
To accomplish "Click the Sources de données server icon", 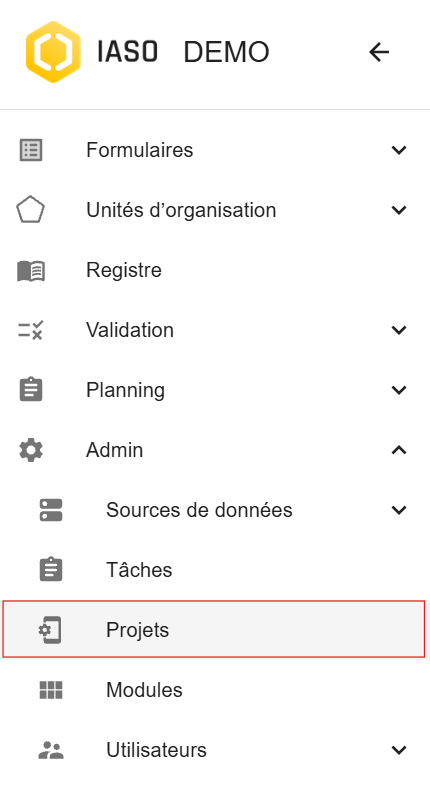I will pyautogui.click(x=51, y=510).
